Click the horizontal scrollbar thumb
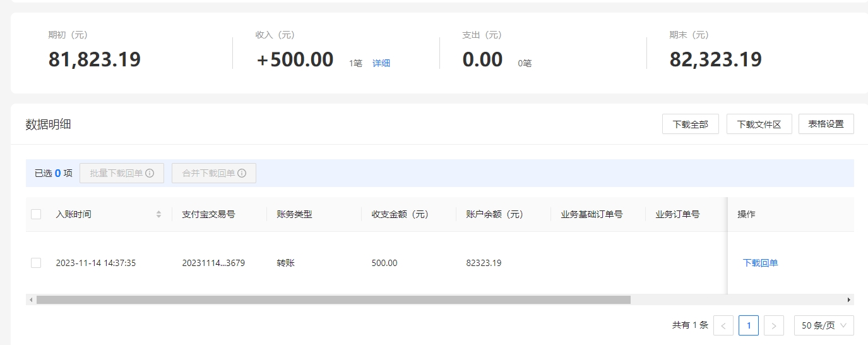This screenshot has width=868, height=345. coord(333,300)
